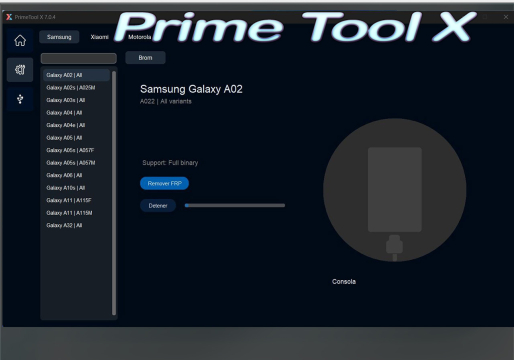Click the Detener stop button
This screenshot has width=514, height=360.
click(158, 206)
